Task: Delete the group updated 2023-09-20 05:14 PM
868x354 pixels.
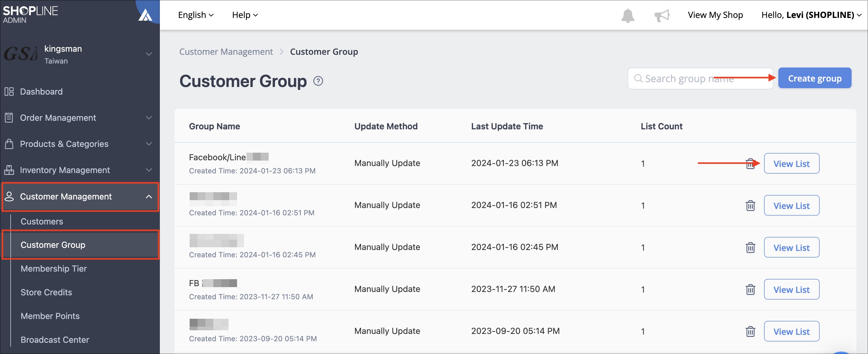Action: click(x=750, y=332)
